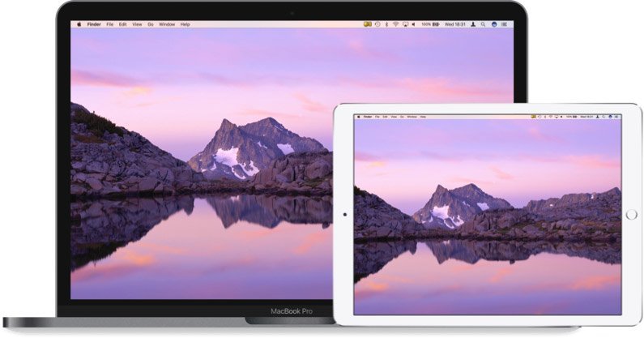Open the user account menu on the MacBook
The width and height of the screenshot is (644, 338).
[x=473, y=24]
